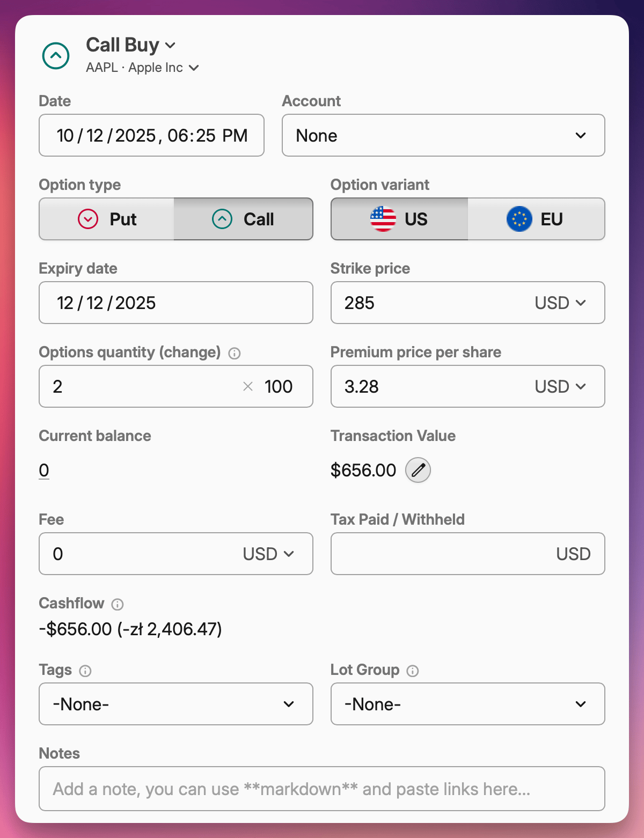Click the Tags info icon

(86, 670)
